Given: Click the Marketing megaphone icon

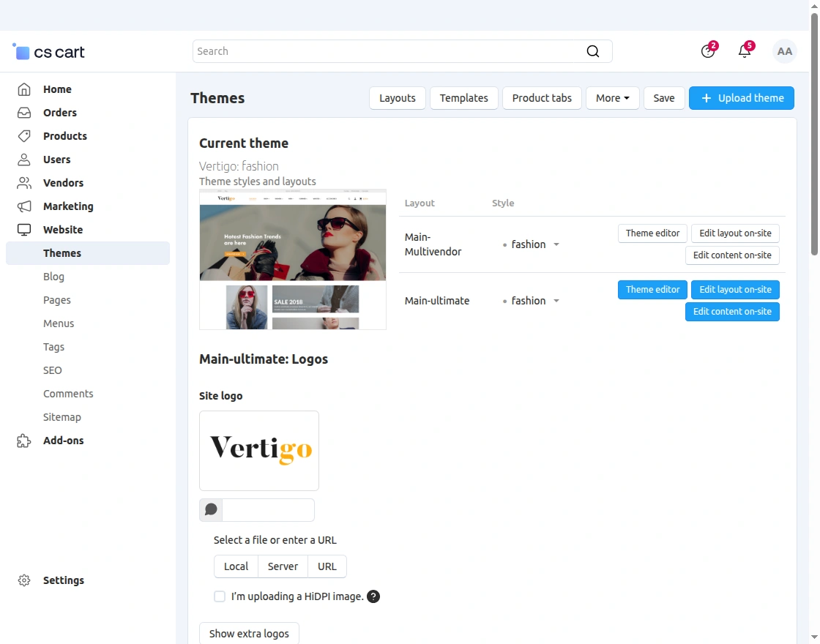Looking at the screenshot, I should pos(24,206).
